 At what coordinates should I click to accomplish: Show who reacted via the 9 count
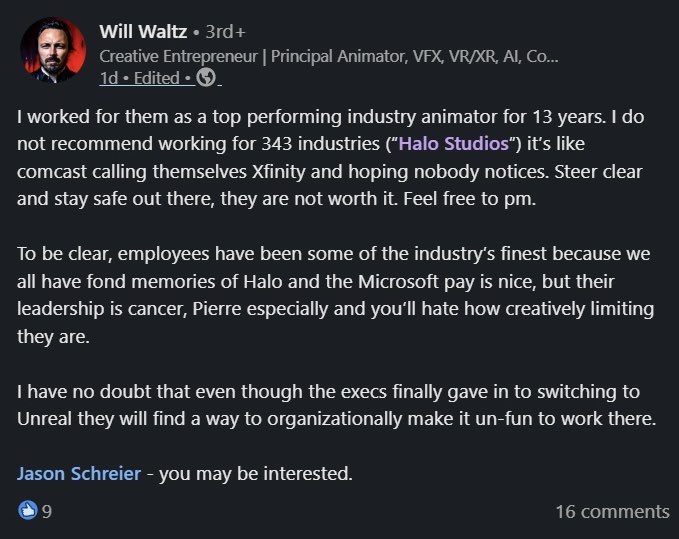tap(47, 512)
